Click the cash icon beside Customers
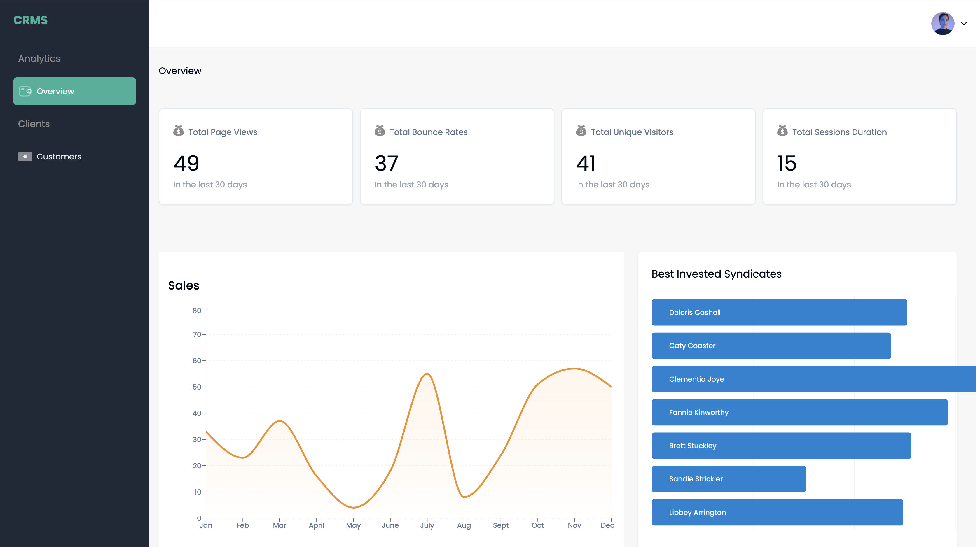The image size is (980, 547). tap(25, 157)
